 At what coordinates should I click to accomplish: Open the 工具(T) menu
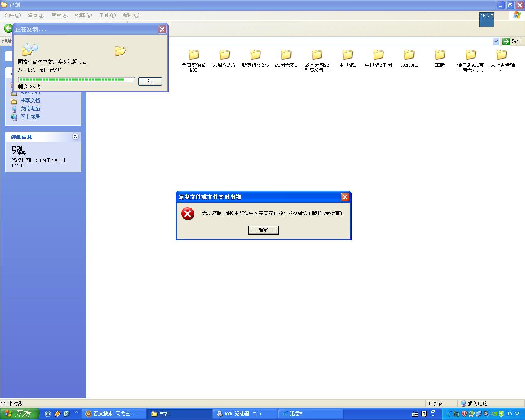tap(107, 15)
